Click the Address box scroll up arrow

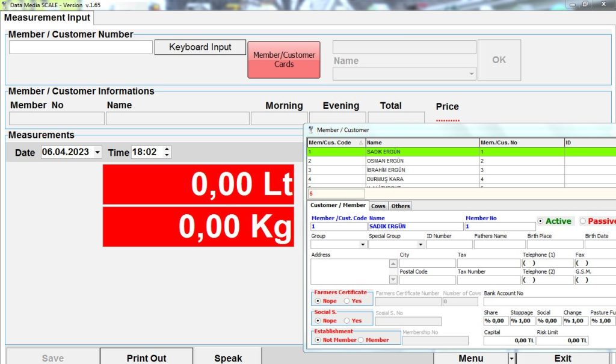[393, 264]
